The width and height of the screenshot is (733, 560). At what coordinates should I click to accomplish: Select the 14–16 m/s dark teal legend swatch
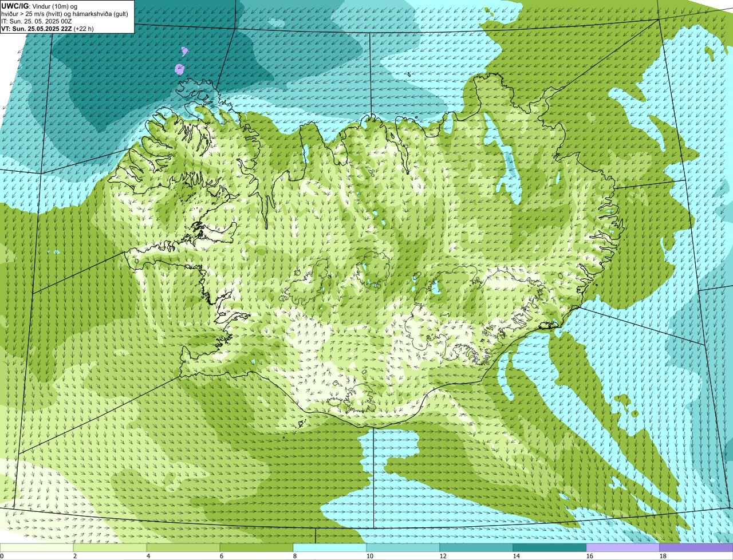[x=550, y=547]
